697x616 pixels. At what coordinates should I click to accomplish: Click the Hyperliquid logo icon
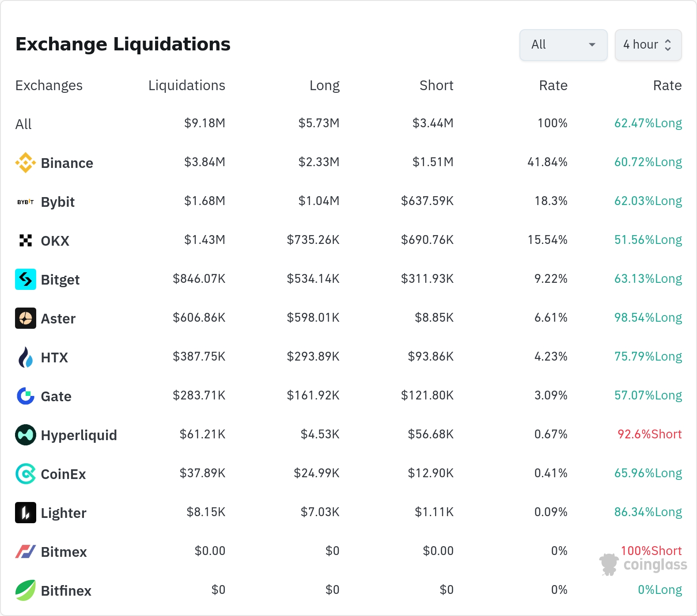(26, 435)
